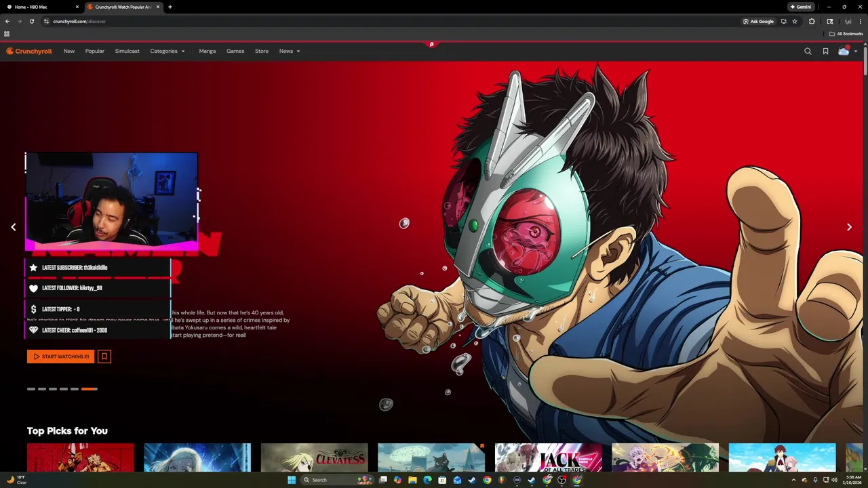Reload the Crunchyroll page
This screenshot has width=868, height=488.
[x=32, y=21]
